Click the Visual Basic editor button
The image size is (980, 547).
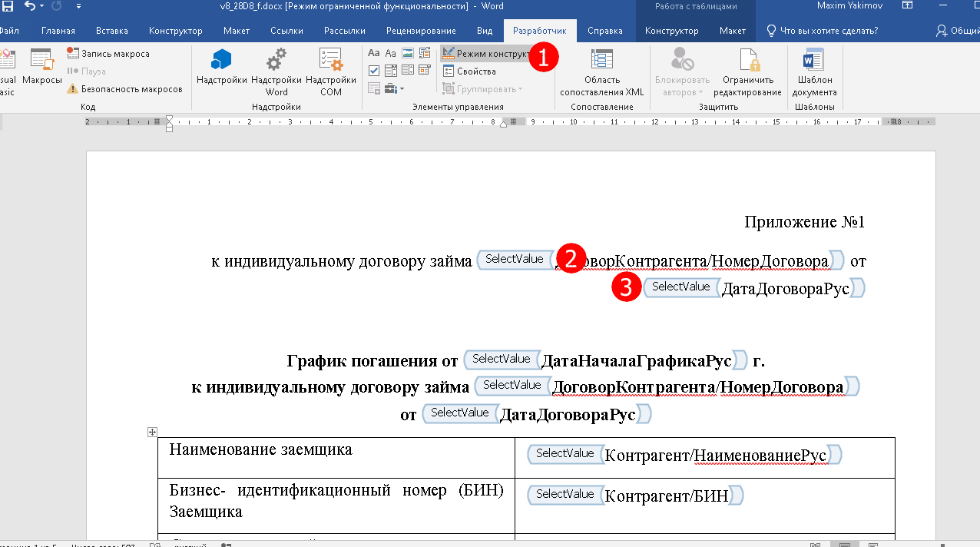pyautogui.click(x=7, y=71)
